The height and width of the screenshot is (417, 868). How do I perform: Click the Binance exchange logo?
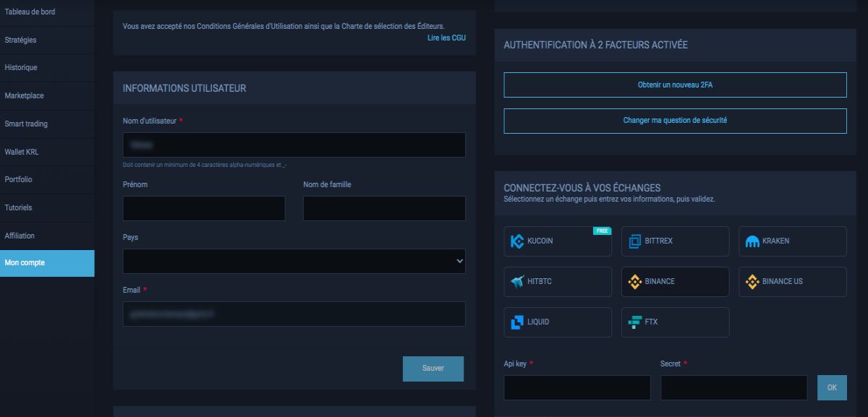tap(635, 282)
